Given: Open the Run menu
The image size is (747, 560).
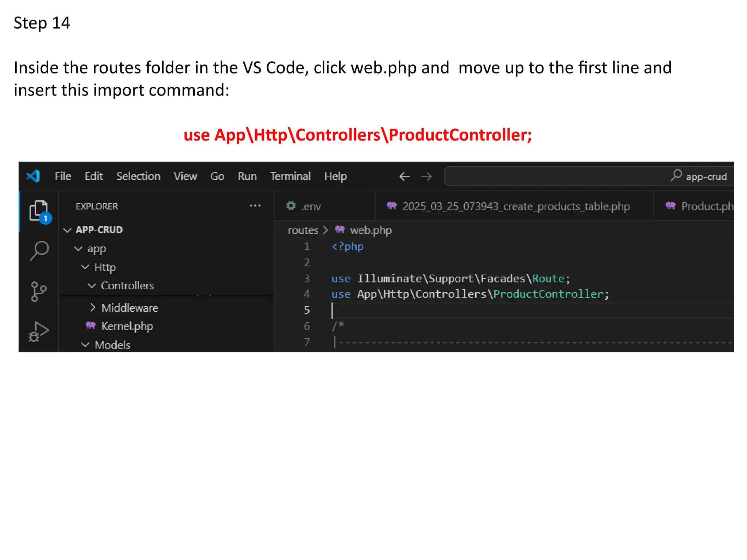Looking at the screenshot, I should click(x=247, y=176).
